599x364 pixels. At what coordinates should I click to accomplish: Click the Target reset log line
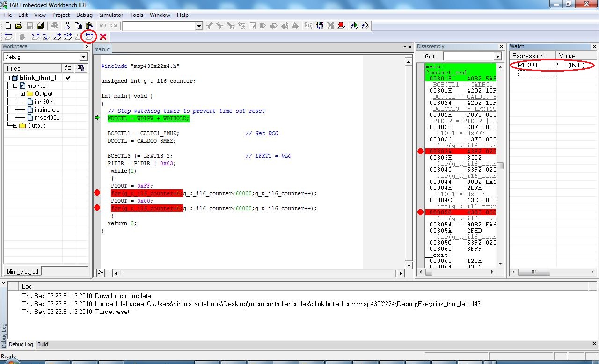pyautogui.click(x=75, y=312)
